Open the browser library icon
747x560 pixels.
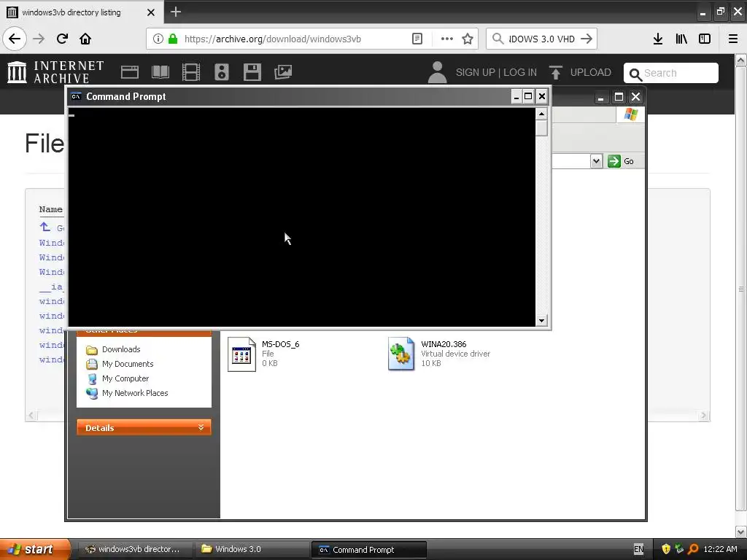click(x=681, y=39)
